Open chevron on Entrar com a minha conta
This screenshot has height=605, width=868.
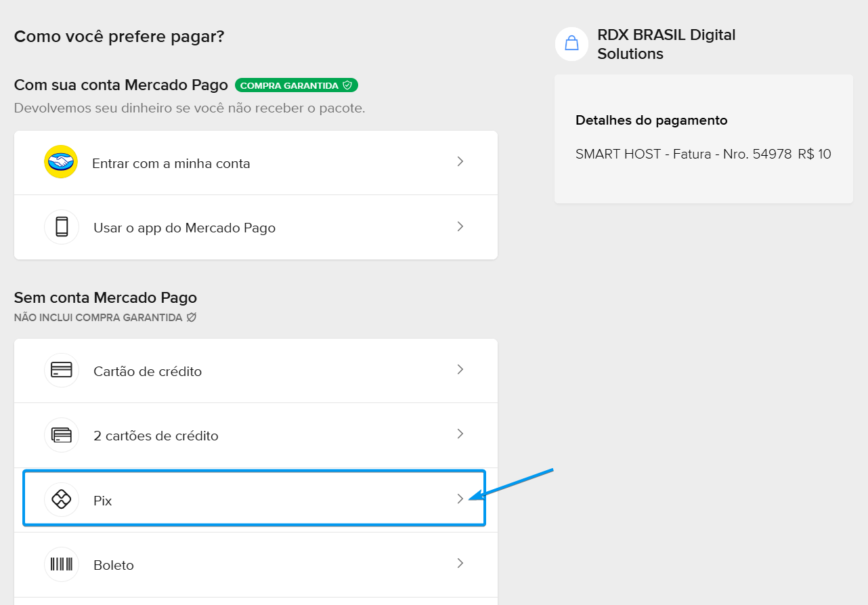coord(460,161)
